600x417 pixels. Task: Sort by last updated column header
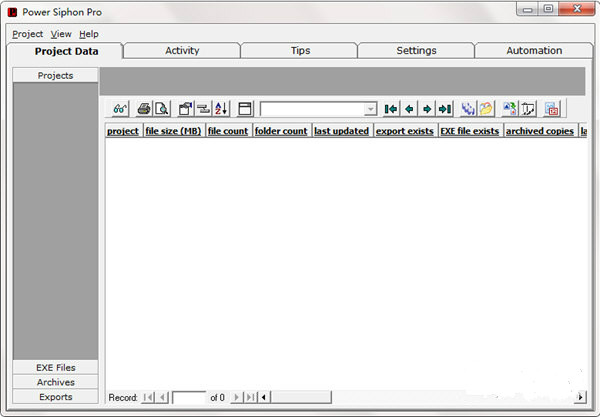[342, 131]
